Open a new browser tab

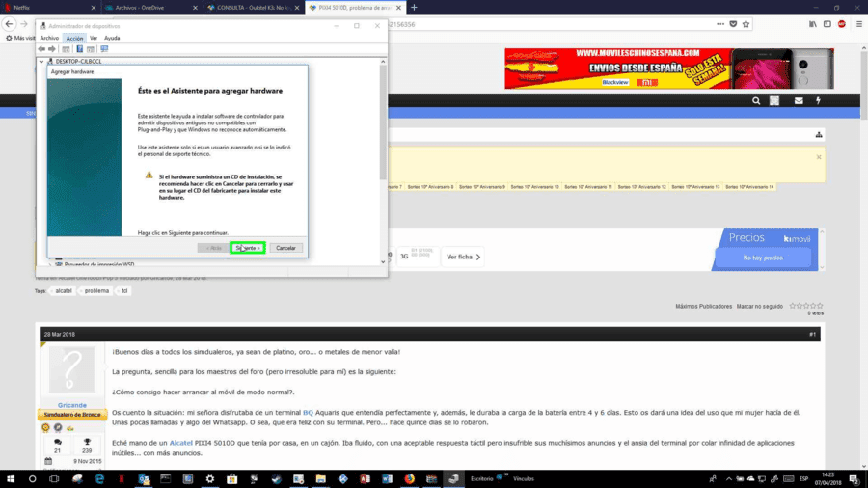(414, 8)
